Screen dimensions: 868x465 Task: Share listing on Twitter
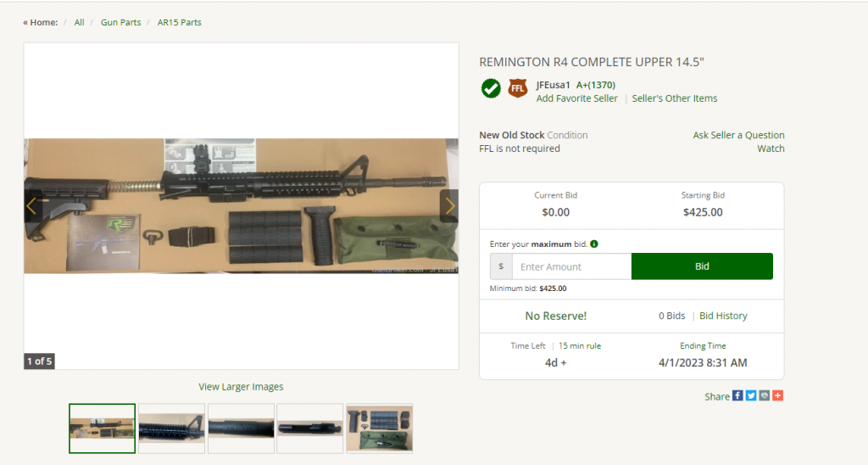[751, 395]
